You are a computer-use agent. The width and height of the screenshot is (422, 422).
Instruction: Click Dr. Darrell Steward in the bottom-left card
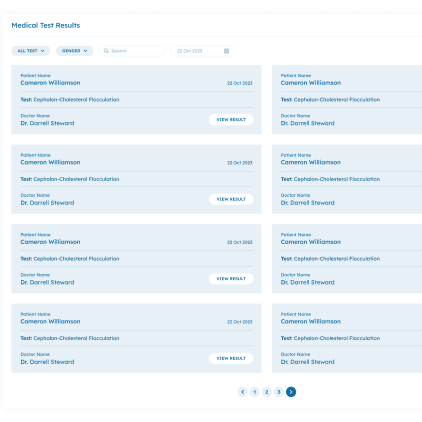(x=47, y=362)
